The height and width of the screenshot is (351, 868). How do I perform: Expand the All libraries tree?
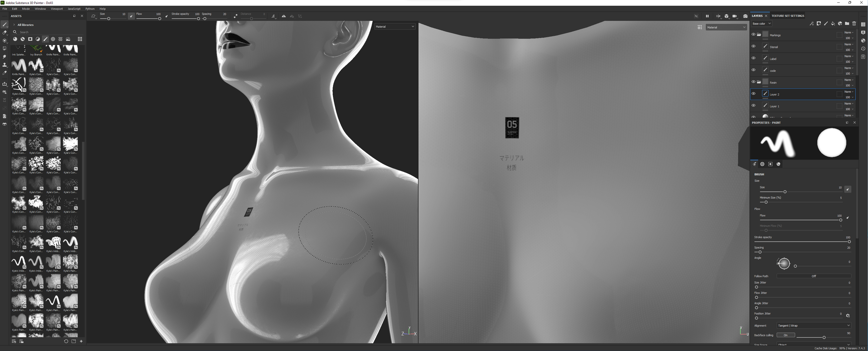coord(14,25)
